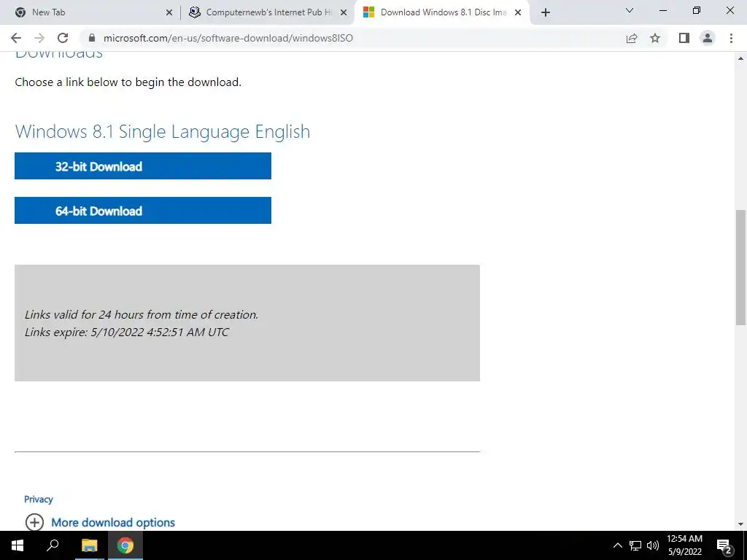Screen dimensions: 747x560
Task: Reload the current page
Action: (63, 38)
